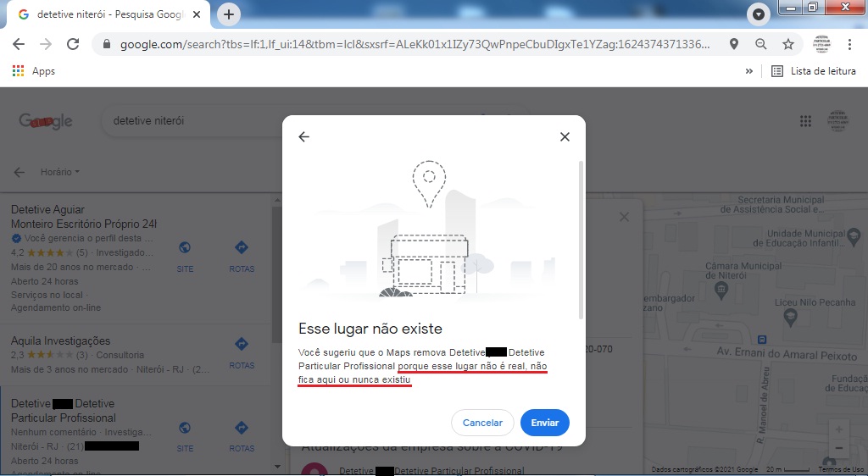
Task: Close the business details side panel
Action: (x=624, y=217)
